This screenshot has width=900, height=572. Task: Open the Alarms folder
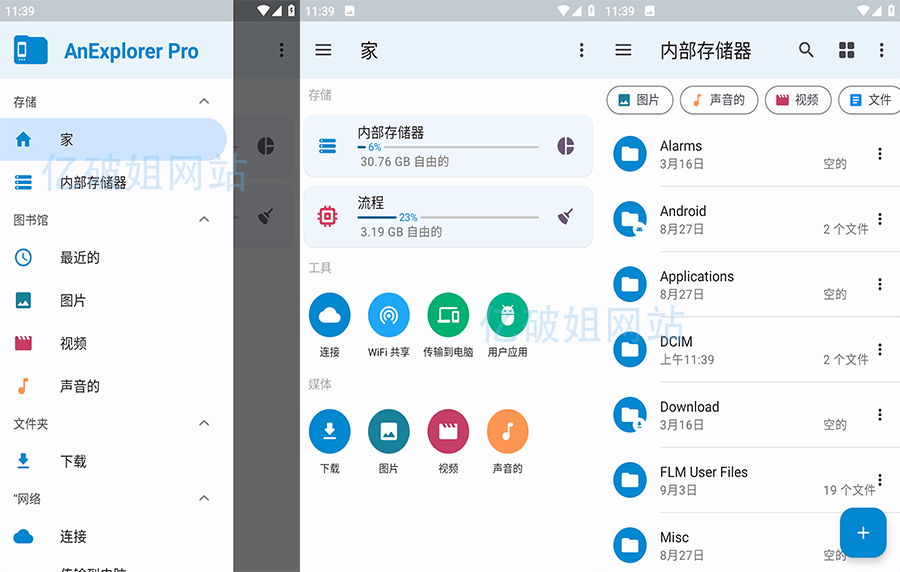(x=750, y=154)
